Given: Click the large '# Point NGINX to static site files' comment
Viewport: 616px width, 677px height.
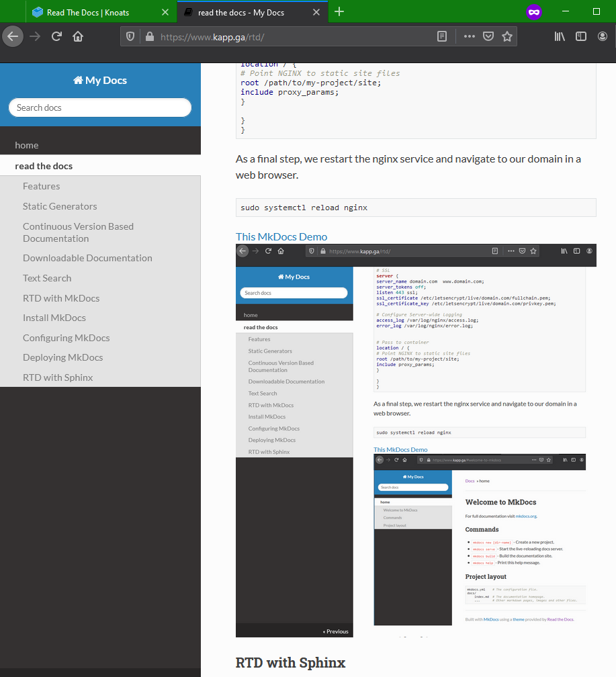Looking at the screenshot, I should (x=320, y=73).
